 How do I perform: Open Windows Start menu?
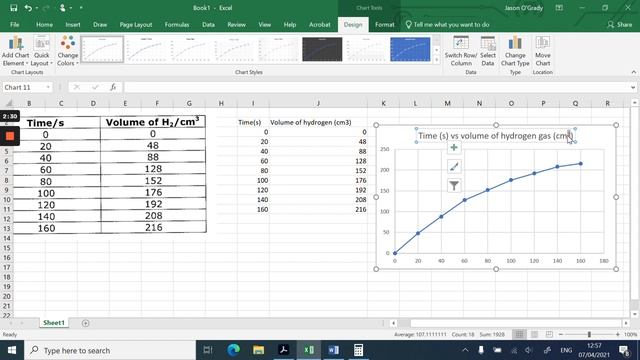(12, 350)
